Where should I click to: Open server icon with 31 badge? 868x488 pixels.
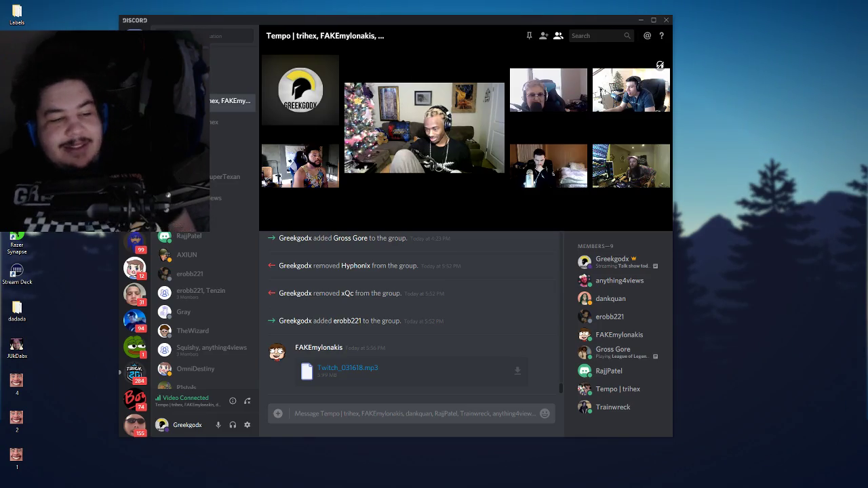coord(134,294)
